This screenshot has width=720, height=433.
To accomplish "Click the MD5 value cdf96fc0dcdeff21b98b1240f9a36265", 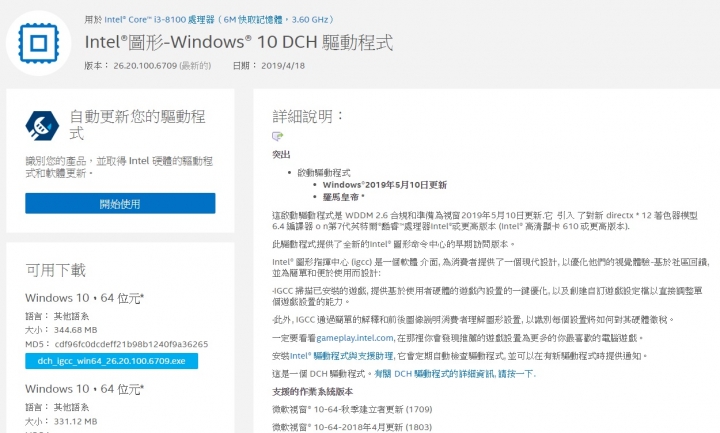I will tap(131, 344).
